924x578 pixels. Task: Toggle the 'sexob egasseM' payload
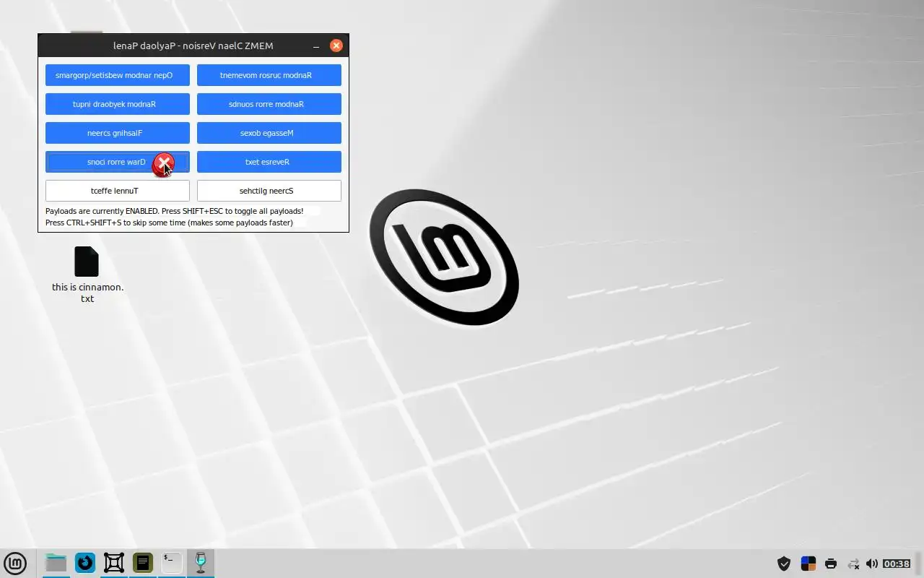tap(269, 133)
